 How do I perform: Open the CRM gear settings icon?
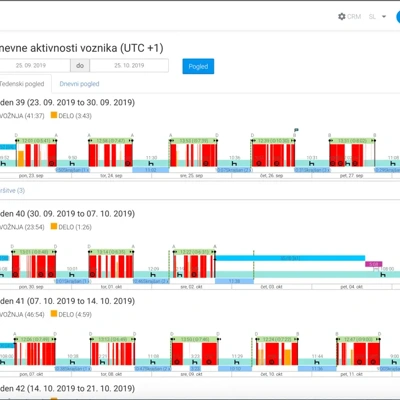point(341,16)
